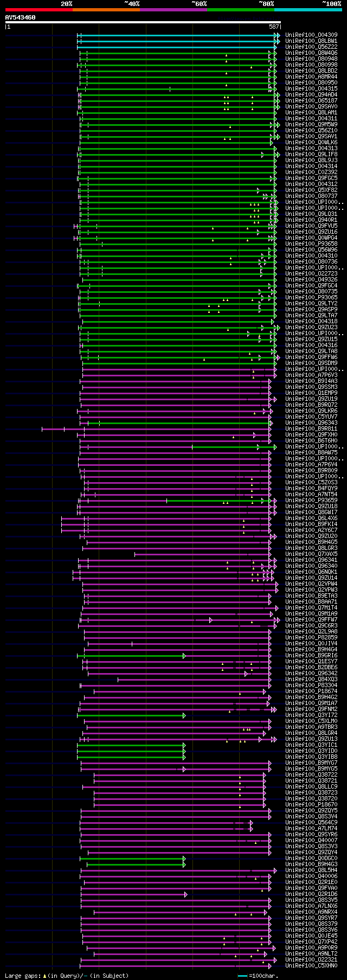The width and height of the screenshot is (347, 980).
Task: Select the UniRef100_O22723 row label
Action: [x=311, y=274]
